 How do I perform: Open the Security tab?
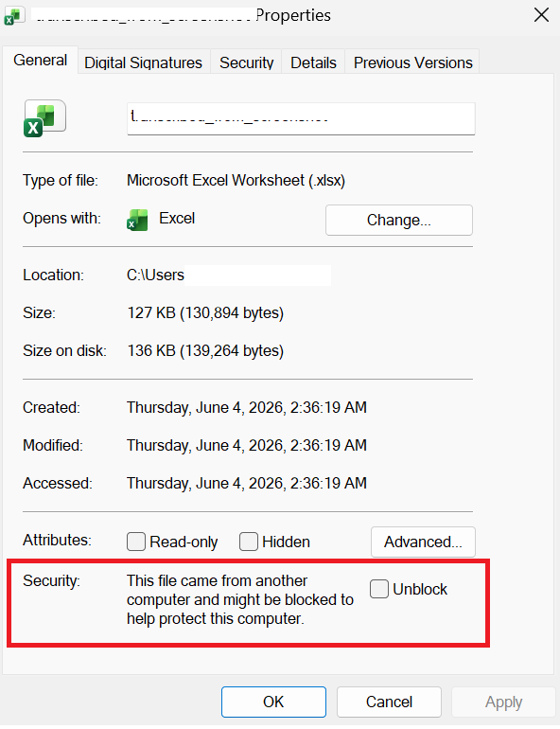point(246,62)
